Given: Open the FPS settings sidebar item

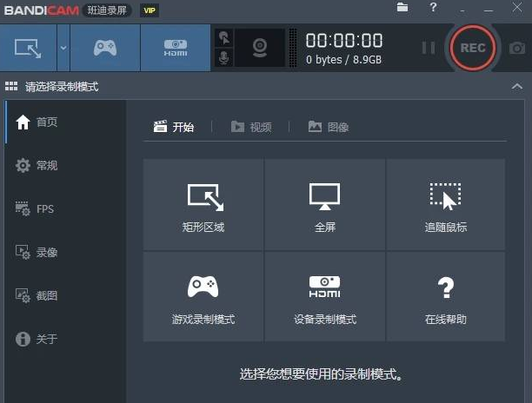Looking at the screenshot, I should (65, 208).
